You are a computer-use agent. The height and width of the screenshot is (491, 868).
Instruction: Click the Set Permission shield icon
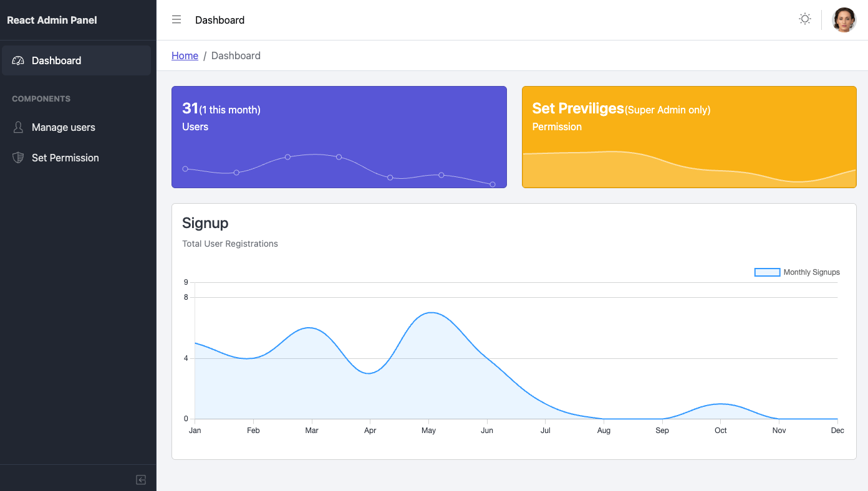click(18, 158)
